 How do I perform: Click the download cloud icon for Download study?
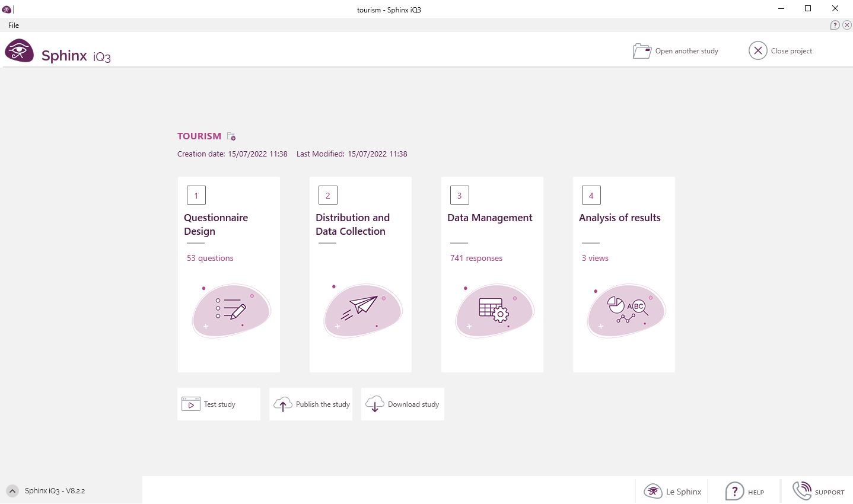tap(374, 404)
